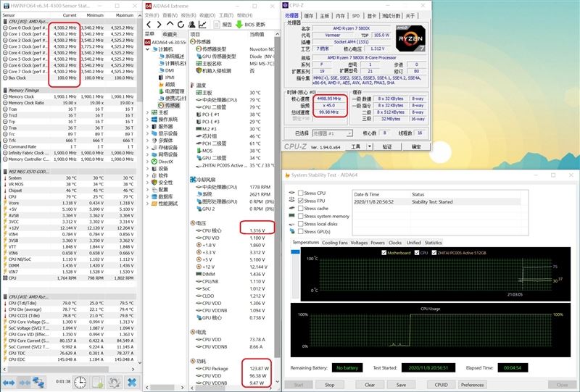Click Save button in stability test
Image resolution: width=580 pixels, height=392 pixels.
tap(401, 385)
